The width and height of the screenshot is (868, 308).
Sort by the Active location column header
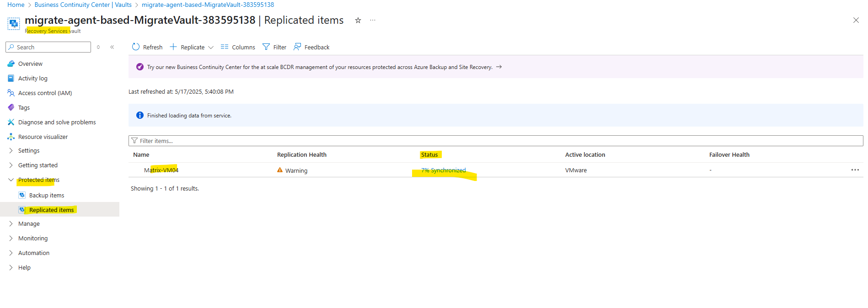(x=585, y=155)
